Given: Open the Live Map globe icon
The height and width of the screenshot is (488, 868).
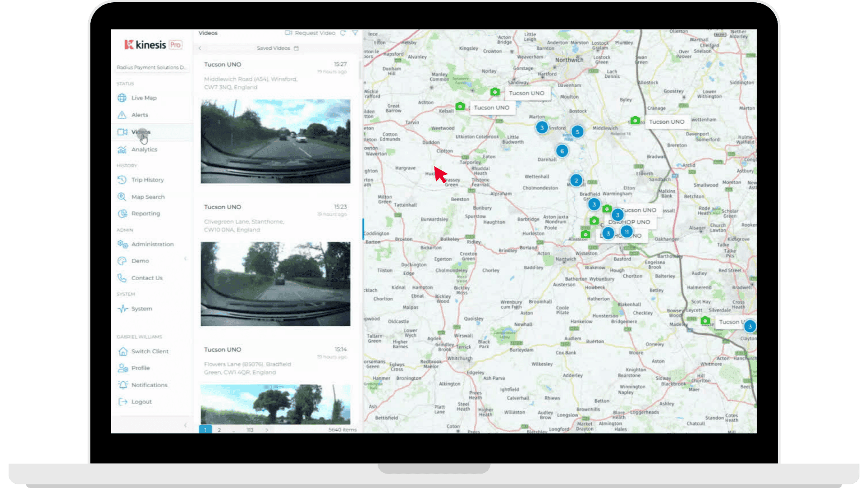Looking at the screenshot, I should tap(122, 98).
